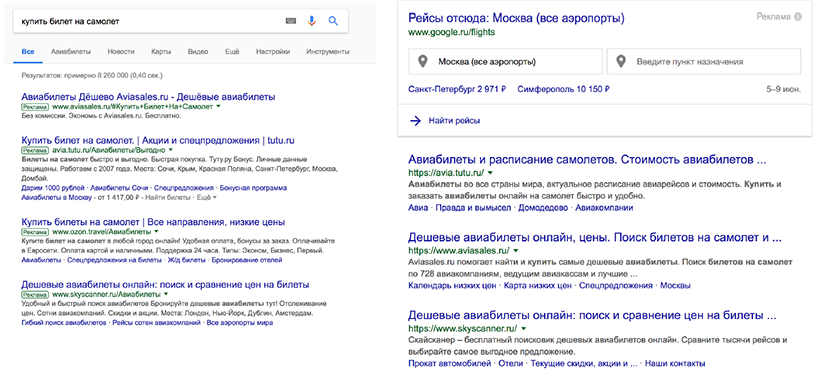Open the skyscanner ad headline with Реклама label

165,285
